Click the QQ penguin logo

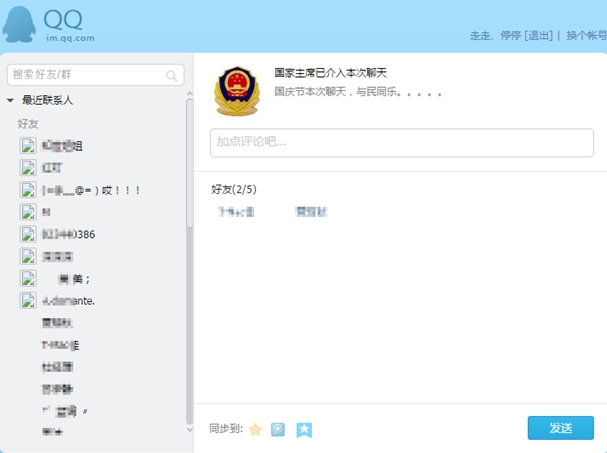[19, 24]
